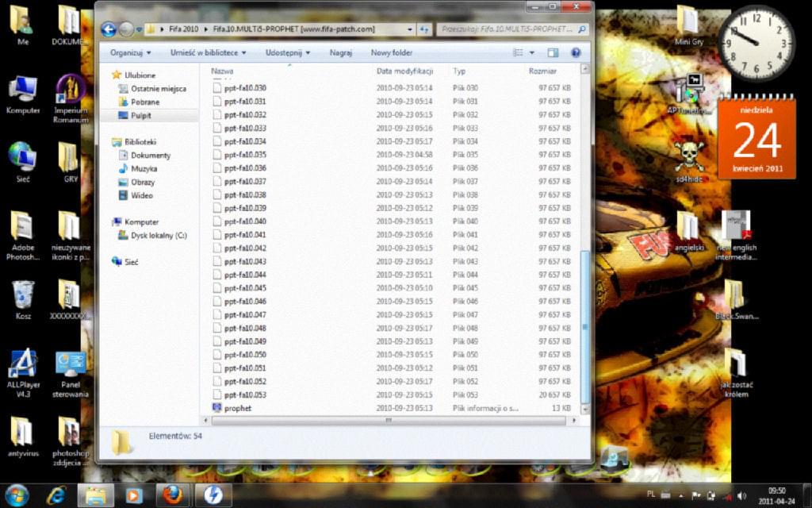This screenshot has height=508, width=812.
Task: Select the Adobe Photoshop desktop folder
Action: coord(23,236)
